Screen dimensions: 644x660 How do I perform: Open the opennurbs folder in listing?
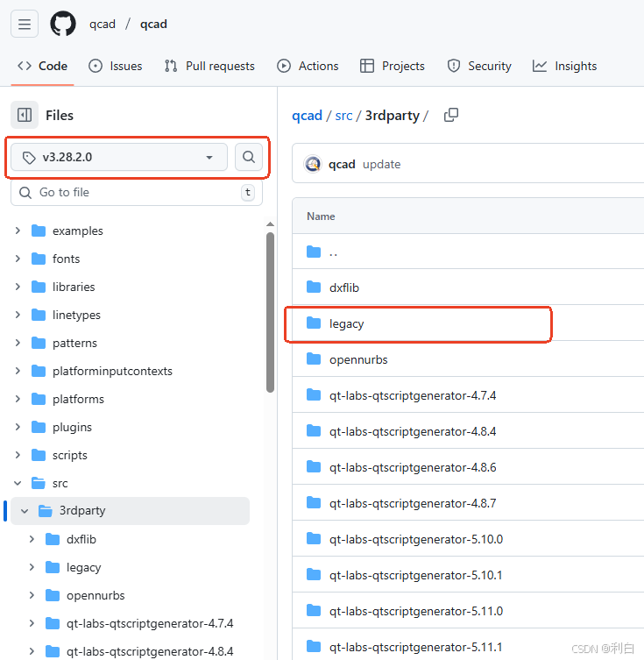358,360
